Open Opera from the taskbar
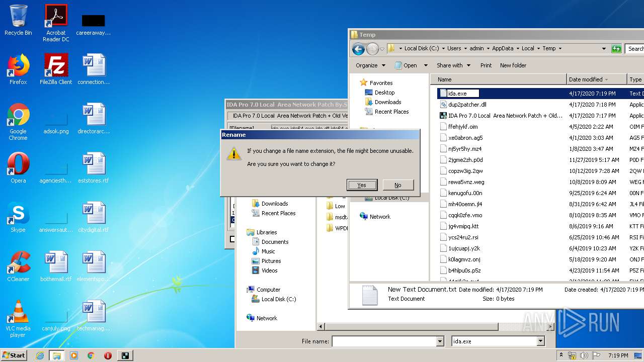Screen dimensions: 644x362 [x=108, y=355]
